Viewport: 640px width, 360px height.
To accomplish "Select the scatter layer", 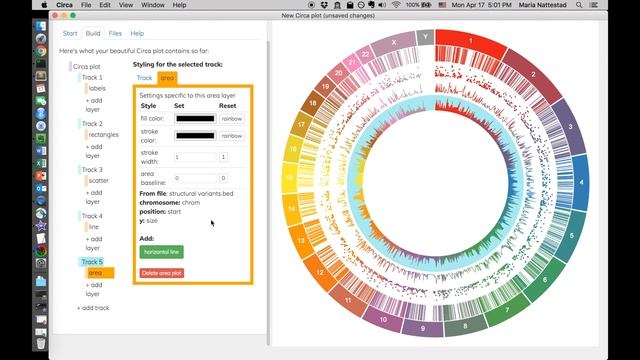I will coord(98,180).
